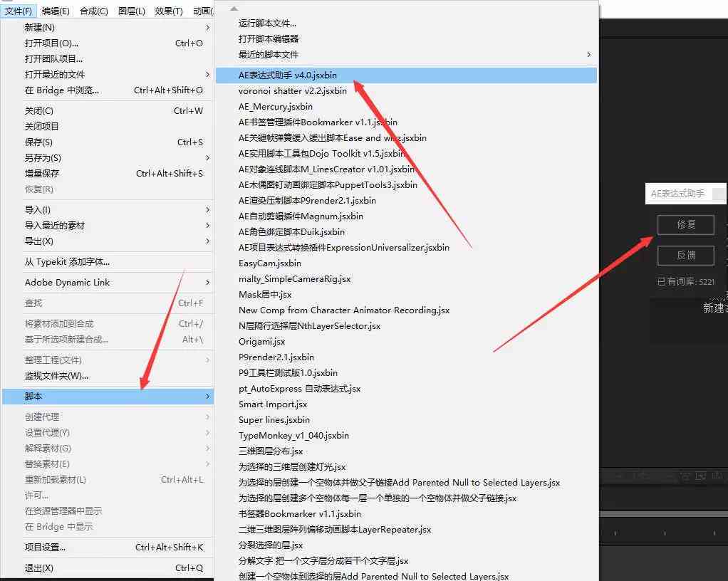The image size is (728, 581).
Task: Run AE自动剪辑插件Magnum.jsxbin
Action: click(406, 216)
